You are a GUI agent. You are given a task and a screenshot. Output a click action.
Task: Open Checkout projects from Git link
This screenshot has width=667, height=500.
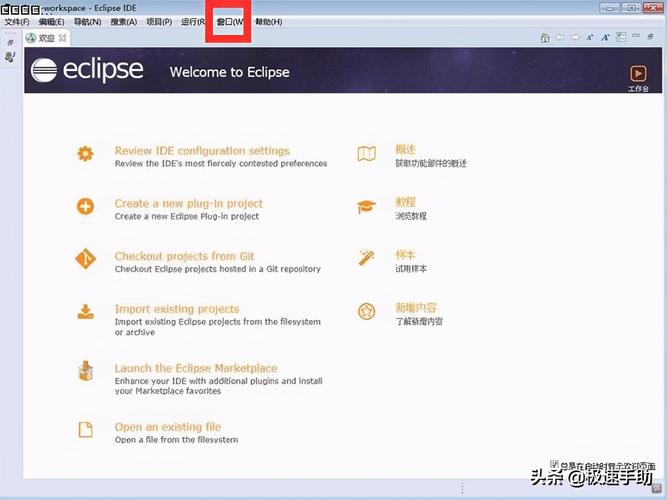point(184,256)
